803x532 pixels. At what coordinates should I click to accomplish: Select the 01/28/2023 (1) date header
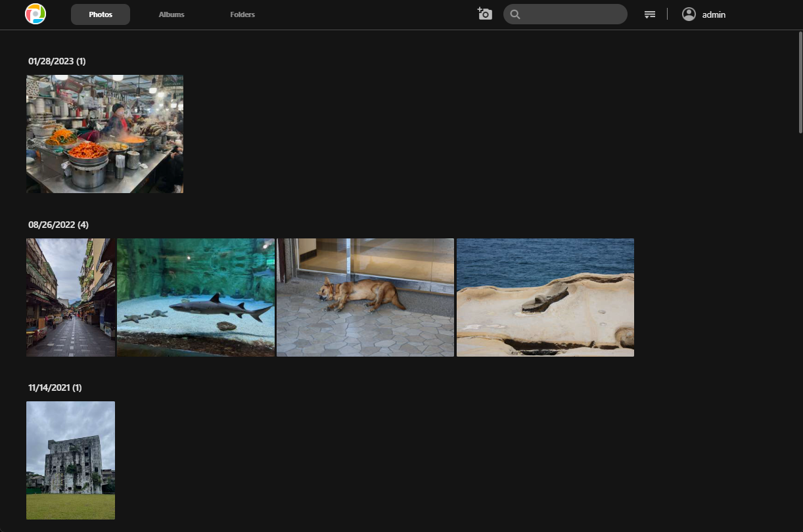click(57, 61)
